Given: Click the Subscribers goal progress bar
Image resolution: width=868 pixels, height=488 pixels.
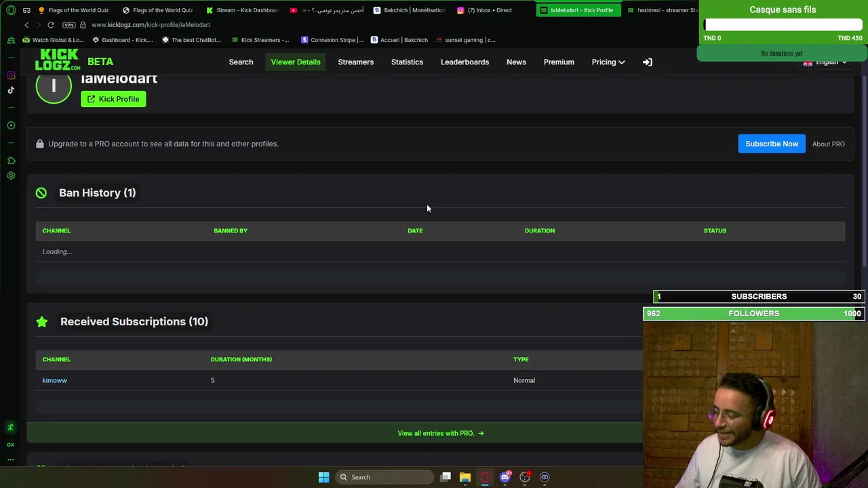Looking at the screenshot, I should [x=759, y=296].
